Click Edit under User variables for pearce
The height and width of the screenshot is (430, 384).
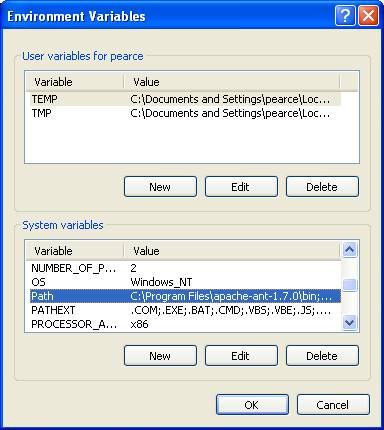(x=241, y=187)
